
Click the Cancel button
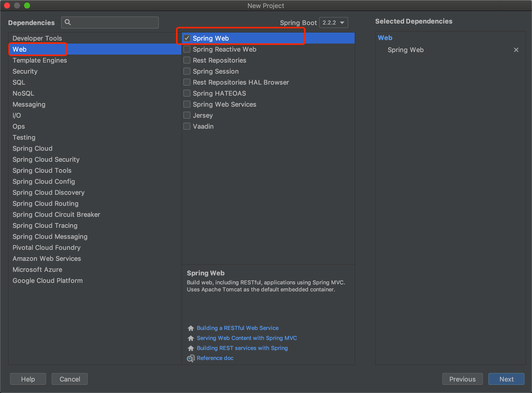click(70, 379)
